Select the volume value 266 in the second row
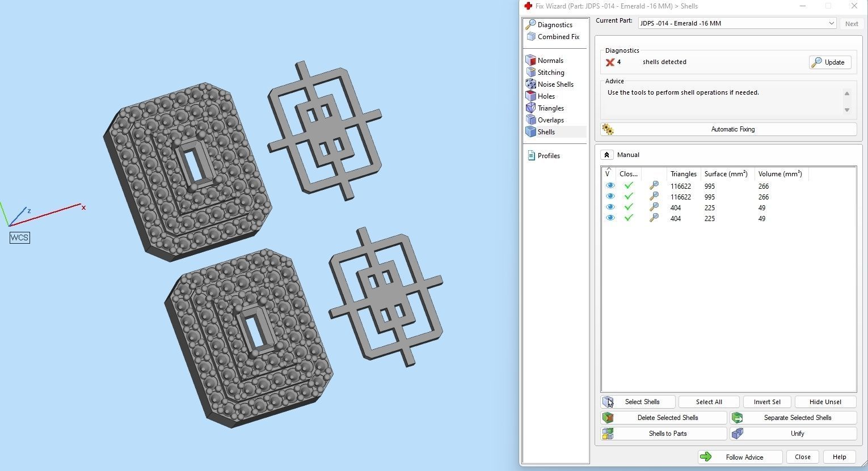 (x=763, y=197)
